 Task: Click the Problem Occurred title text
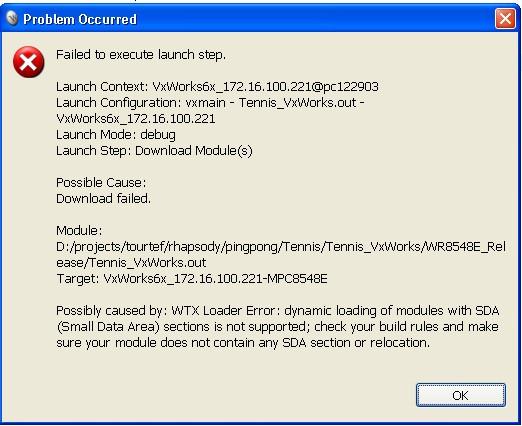click(x=80, y=19)
